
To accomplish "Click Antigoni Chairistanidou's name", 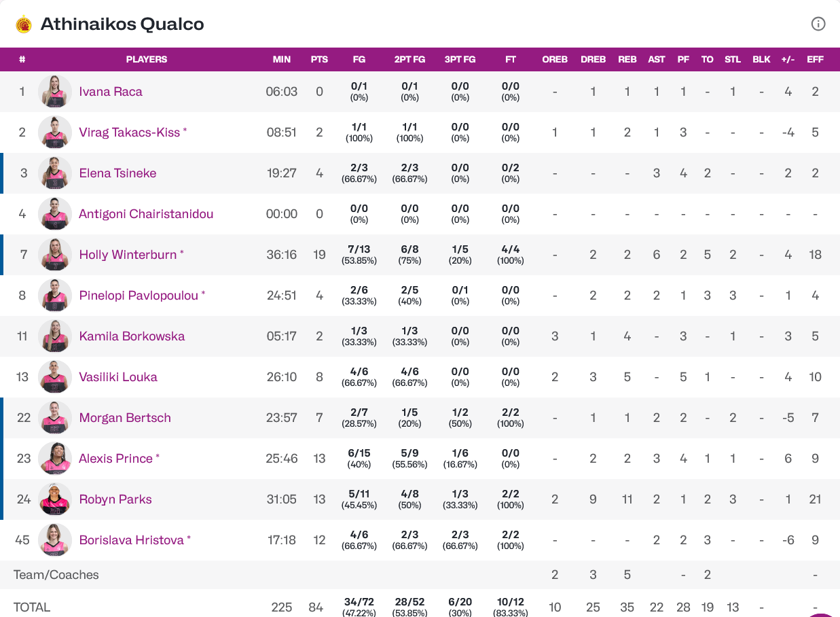I will click(146, 214).
